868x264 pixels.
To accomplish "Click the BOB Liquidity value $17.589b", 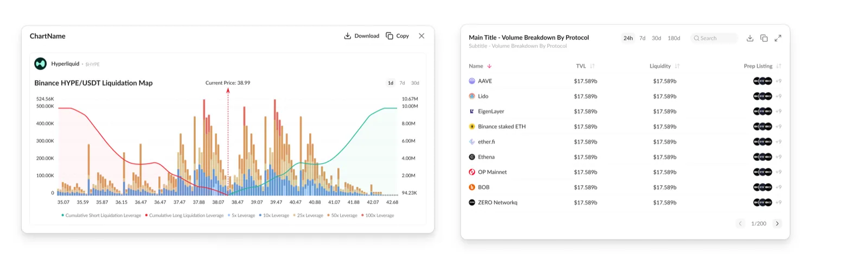I will pyautogui.click(x=665, y=187).
